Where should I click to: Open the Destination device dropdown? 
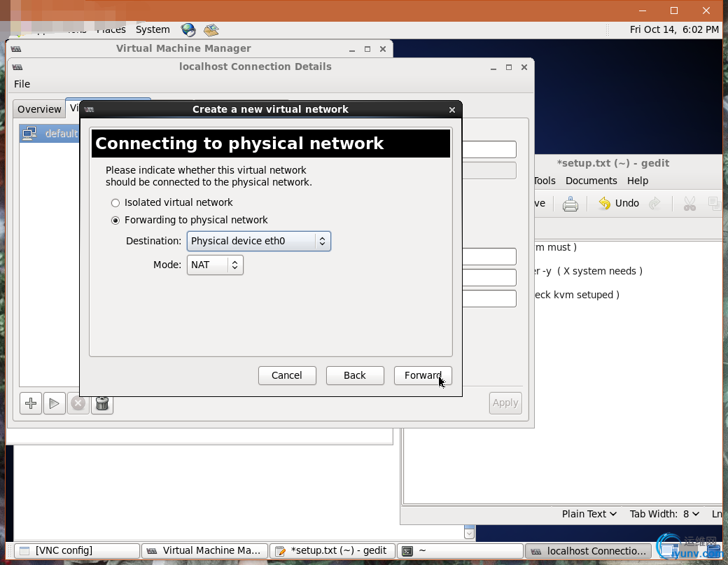258,241
